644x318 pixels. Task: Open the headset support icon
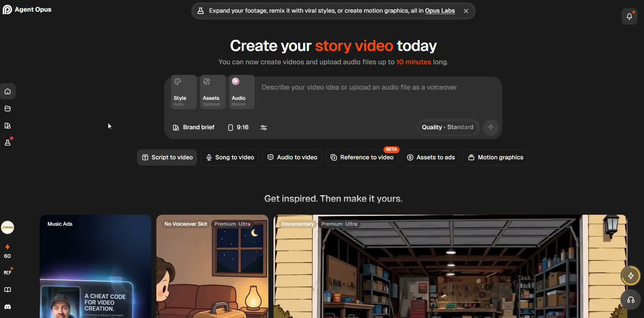click(630, 300)
